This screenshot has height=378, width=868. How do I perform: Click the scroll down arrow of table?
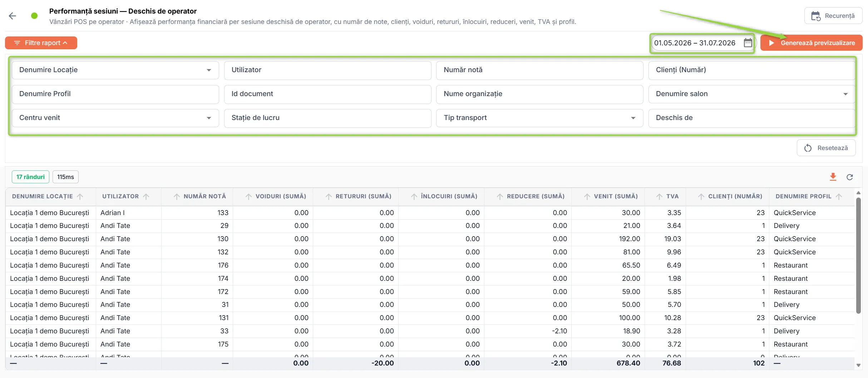[x=858, y=365]
